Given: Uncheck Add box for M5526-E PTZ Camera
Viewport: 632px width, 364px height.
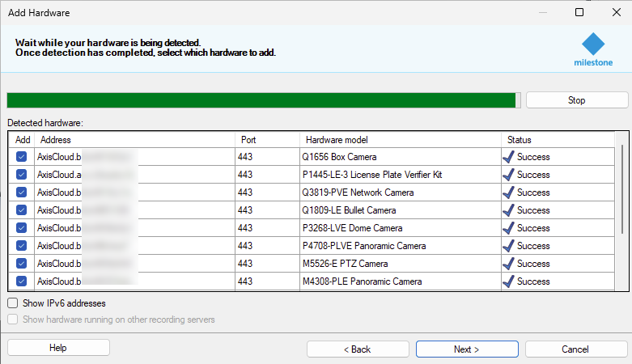Looking at the screenshot, I should tap(21, 263).
